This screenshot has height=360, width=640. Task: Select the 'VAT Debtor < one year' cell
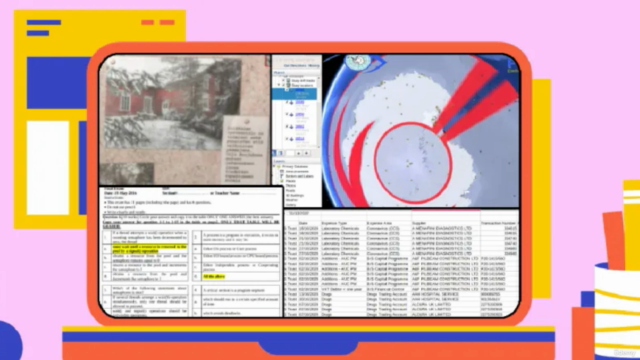tap(342, 289)
